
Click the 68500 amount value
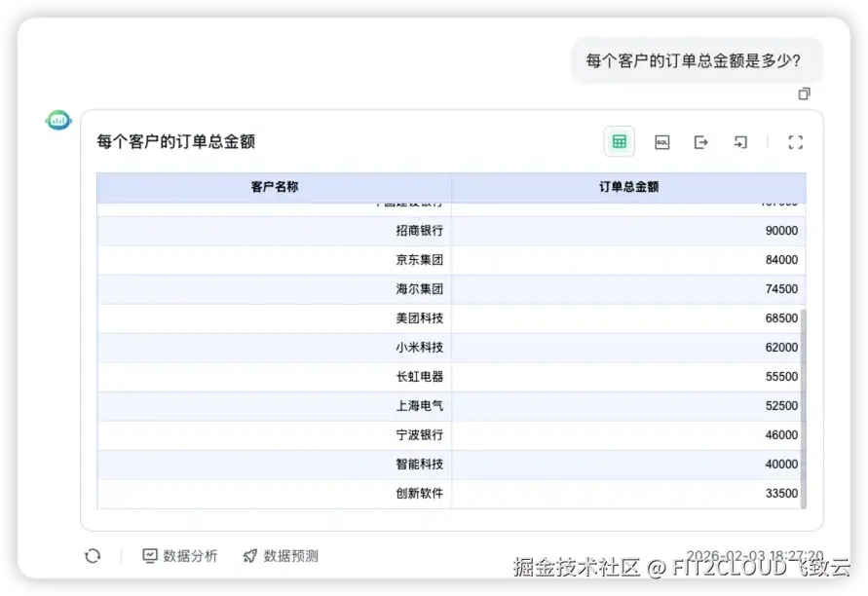point(781,318)
